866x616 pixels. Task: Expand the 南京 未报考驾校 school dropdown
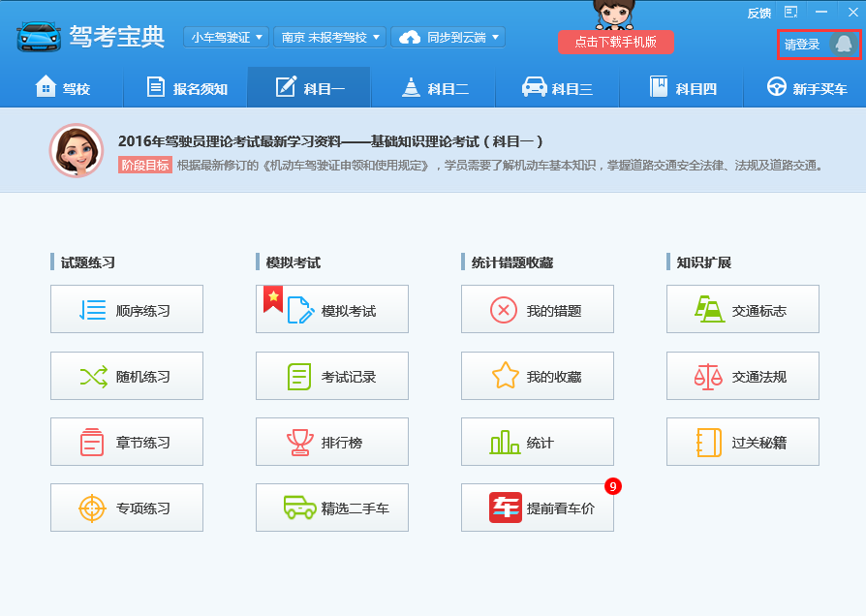(x=329, y=37)
